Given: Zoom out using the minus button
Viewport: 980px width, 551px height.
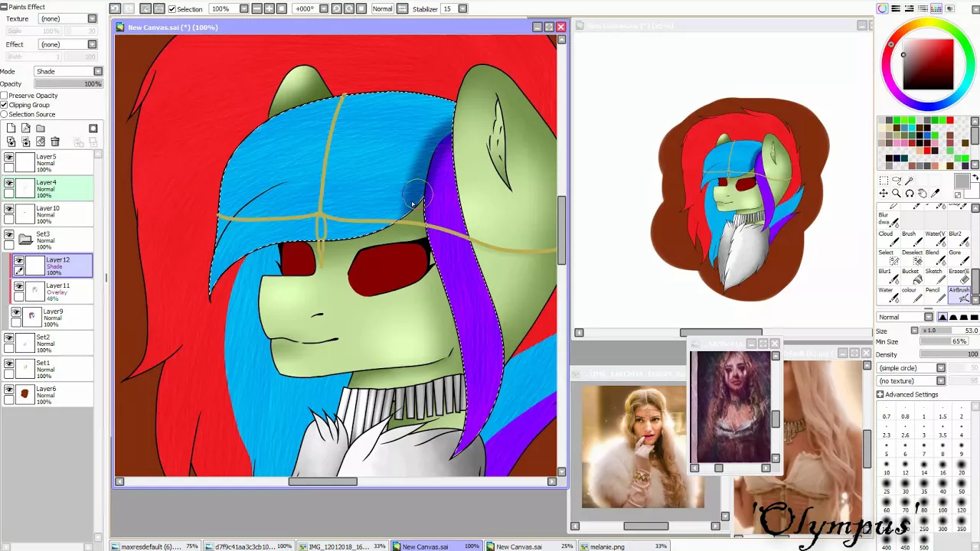Looking at the screenshot, I should pyautogui.click(x=256, y=8).
